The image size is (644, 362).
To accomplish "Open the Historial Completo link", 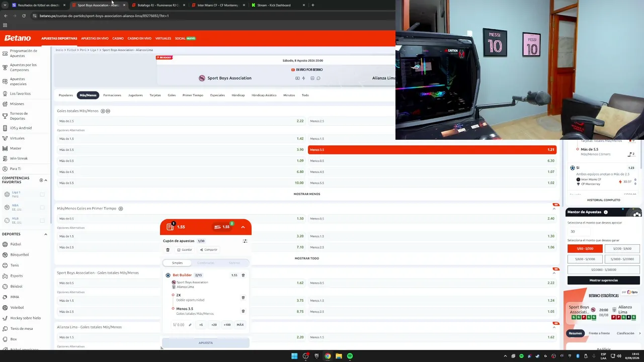I will point(604,200).
